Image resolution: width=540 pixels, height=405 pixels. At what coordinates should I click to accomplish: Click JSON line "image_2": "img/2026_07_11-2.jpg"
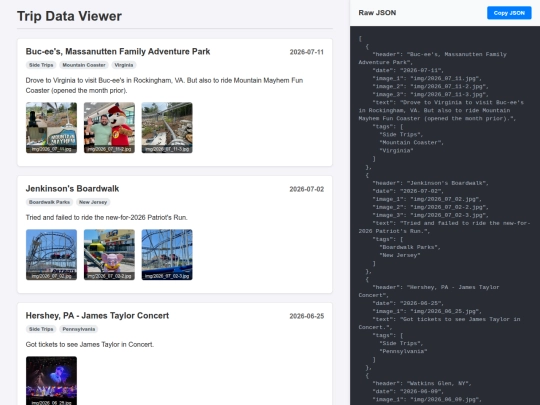[x=430, y=86]
